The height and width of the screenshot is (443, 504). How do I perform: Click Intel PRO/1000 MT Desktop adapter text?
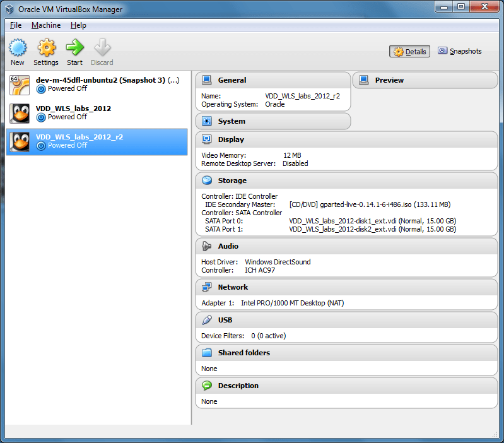click(x=293, y=303)
